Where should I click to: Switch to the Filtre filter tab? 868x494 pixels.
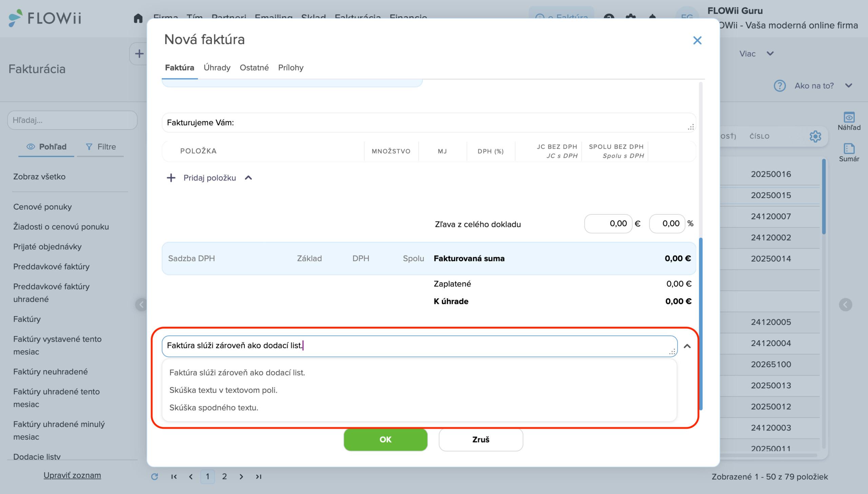(x=101, y=147)
